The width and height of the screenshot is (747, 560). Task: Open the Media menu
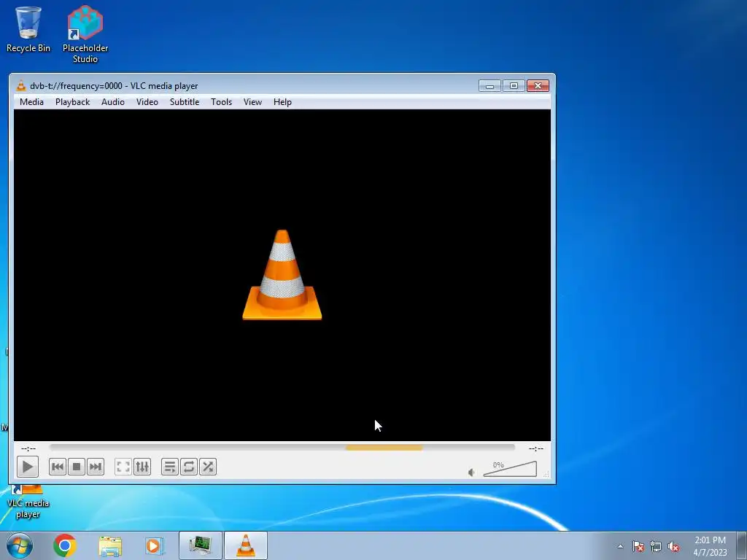[31, 102]
